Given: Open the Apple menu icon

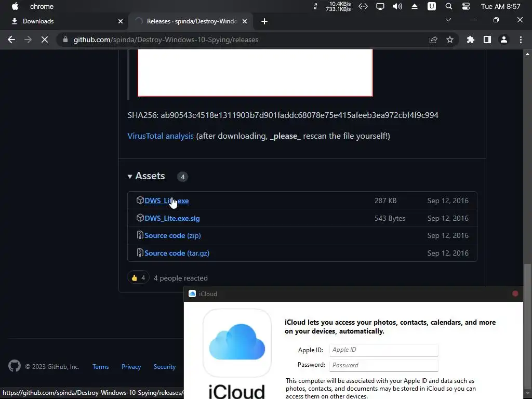Looking at the screenshot, I should pyautogui.click(x=15, y=6).
